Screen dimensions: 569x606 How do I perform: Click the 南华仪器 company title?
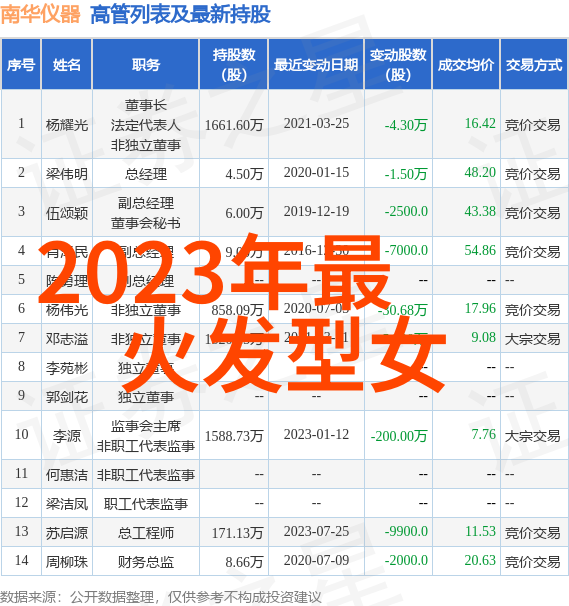40,15
